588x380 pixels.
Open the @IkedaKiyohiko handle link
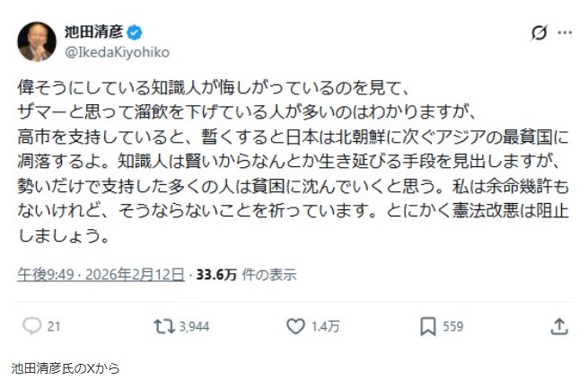coord(117,52)
